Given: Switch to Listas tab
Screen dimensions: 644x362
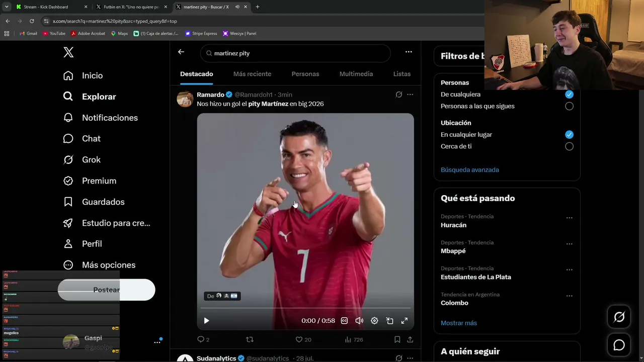Looking at the screenshot, I should coord(402,74).
